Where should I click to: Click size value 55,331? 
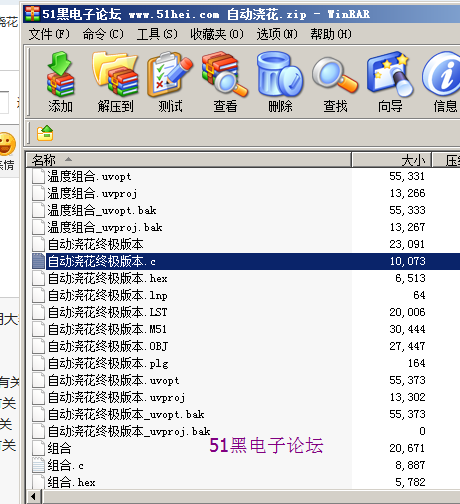click(407, 176)
